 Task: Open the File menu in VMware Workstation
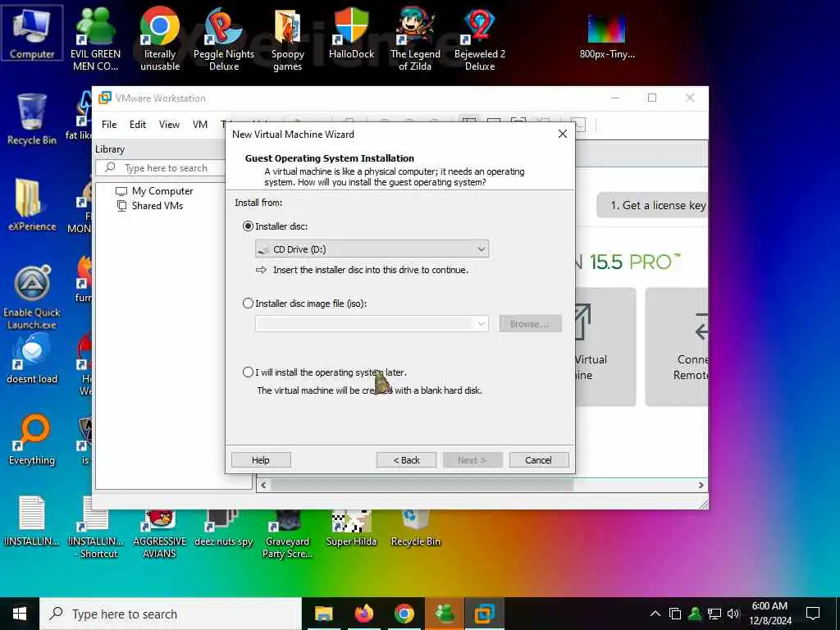pos(109,125)
